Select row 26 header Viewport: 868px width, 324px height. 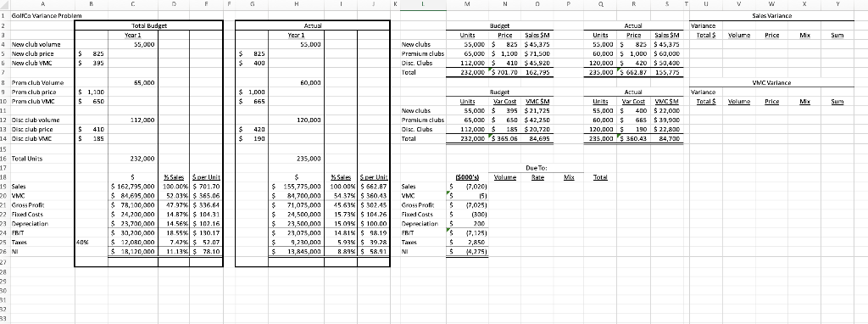point(4,251)
